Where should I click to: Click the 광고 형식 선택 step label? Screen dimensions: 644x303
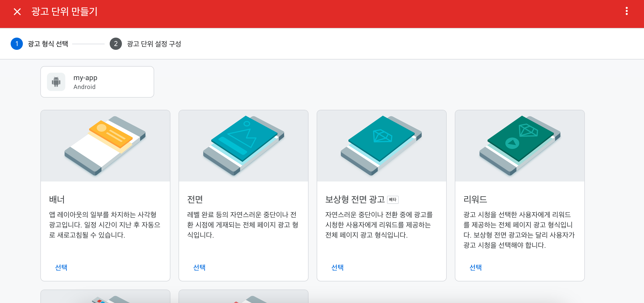48,44
